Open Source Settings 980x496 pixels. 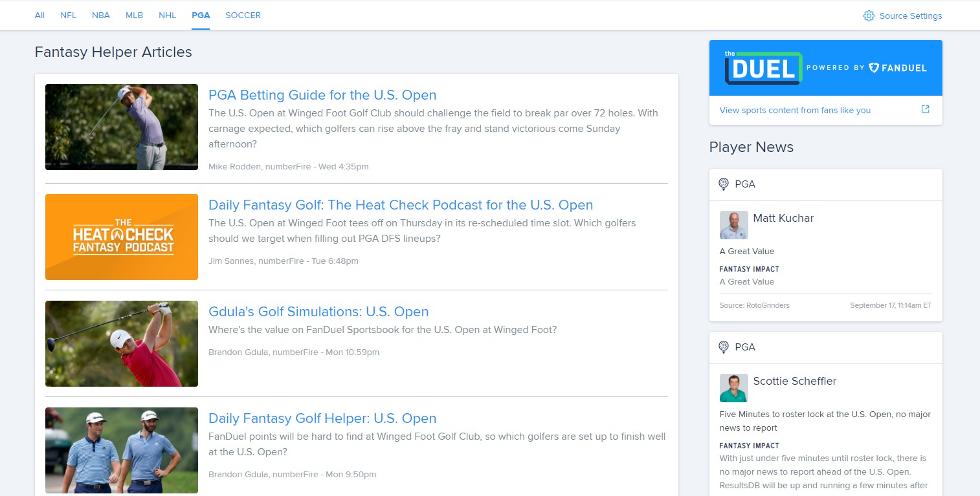tap(902, 16)
